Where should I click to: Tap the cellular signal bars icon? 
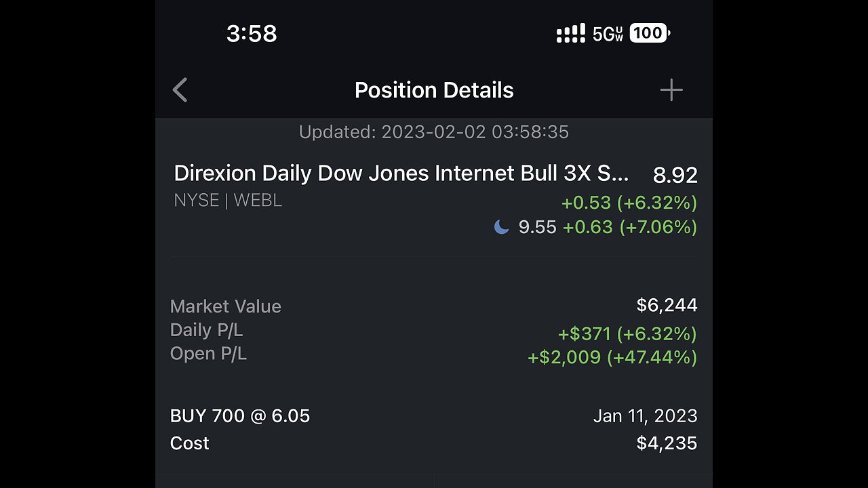click(570, 33)
